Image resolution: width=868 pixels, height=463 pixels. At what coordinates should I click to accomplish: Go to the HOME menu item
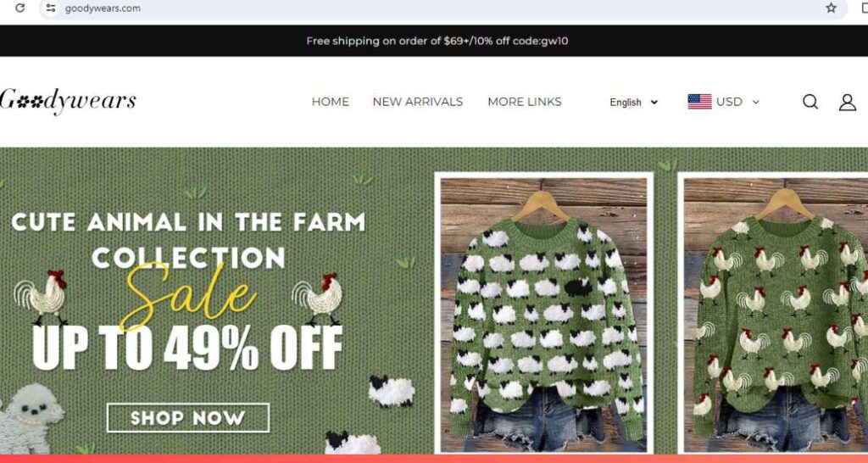[x=330, y=102]
